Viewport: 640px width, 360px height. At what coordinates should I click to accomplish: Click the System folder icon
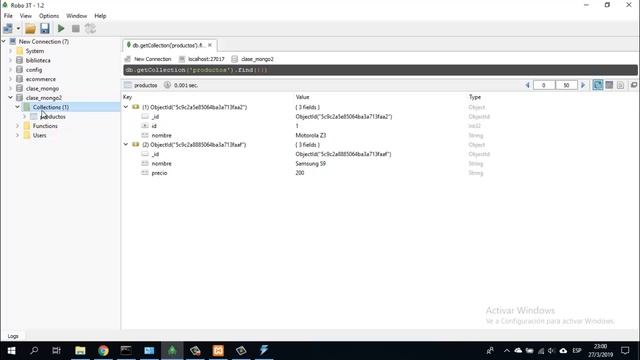[19, 51]
